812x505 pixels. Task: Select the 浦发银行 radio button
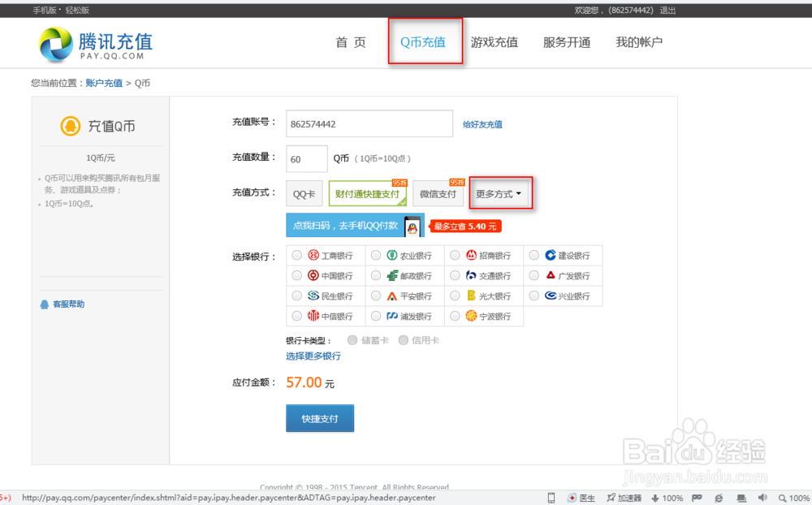tap(376, 316)
